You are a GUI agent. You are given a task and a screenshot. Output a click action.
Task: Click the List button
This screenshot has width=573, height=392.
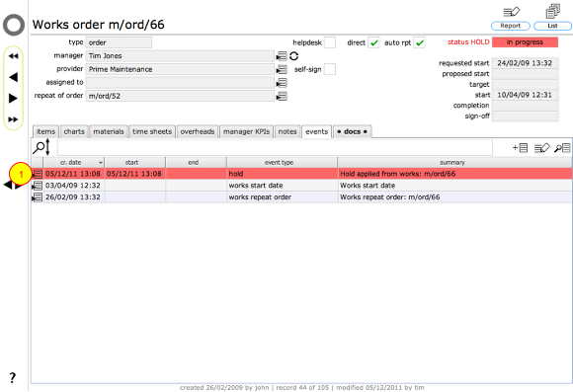click(552, 26)
